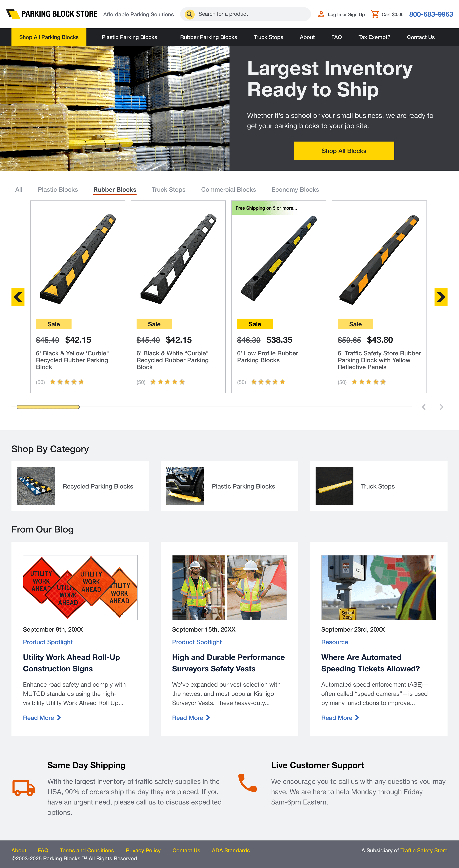Open the shopping cart icon
The image size is (459, 868).
coord(375,14)
